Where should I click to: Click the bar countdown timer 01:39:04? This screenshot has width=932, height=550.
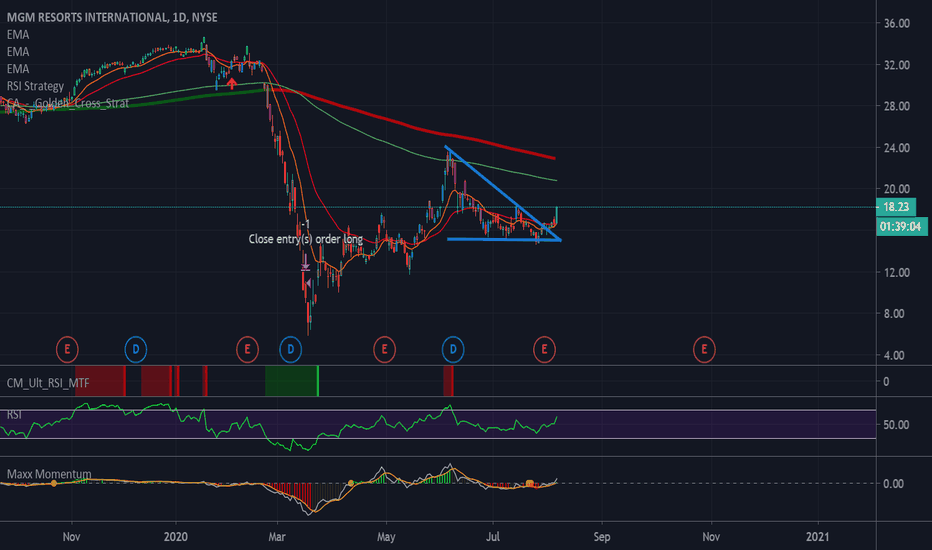pyautogui.click(x=901, y=227)
